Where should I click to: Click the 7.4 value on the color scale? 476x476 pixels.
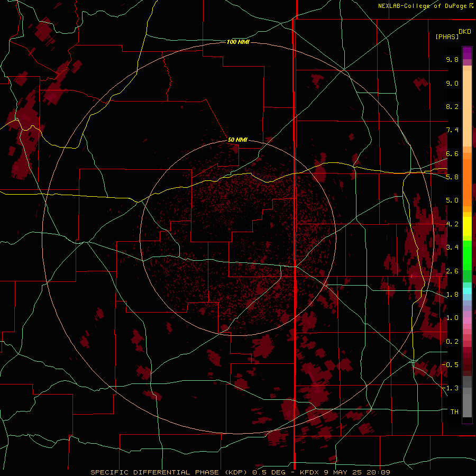point(452,130)
